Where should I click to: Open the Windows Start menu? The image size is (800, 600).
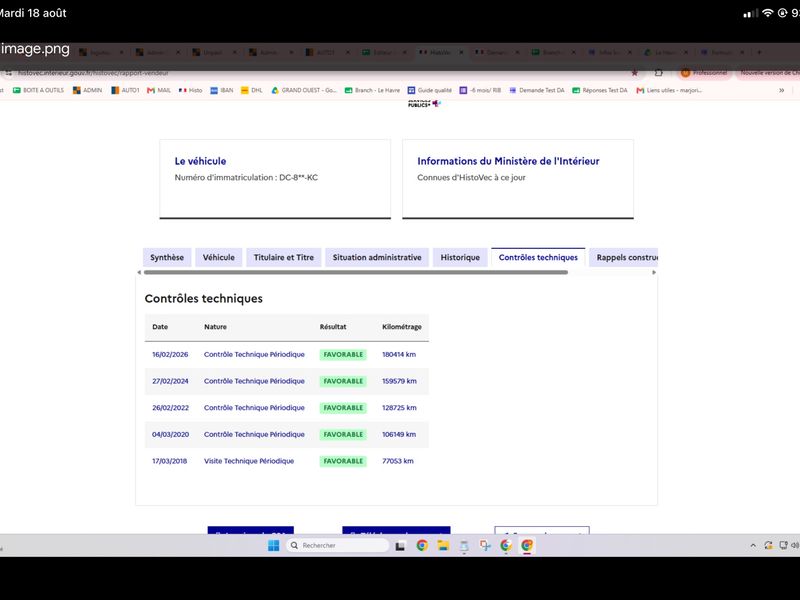tap(273, 545)
